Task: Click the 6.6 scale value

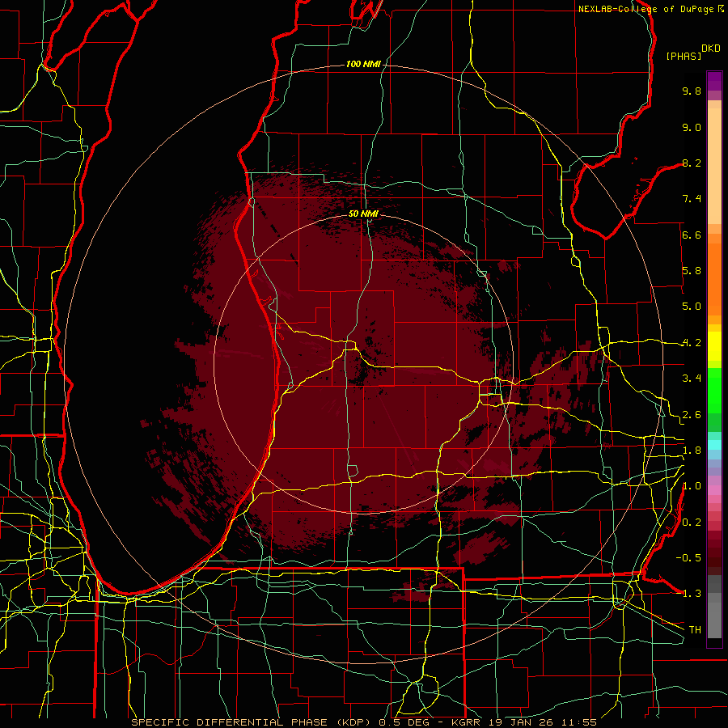Action: pos(692,235)
